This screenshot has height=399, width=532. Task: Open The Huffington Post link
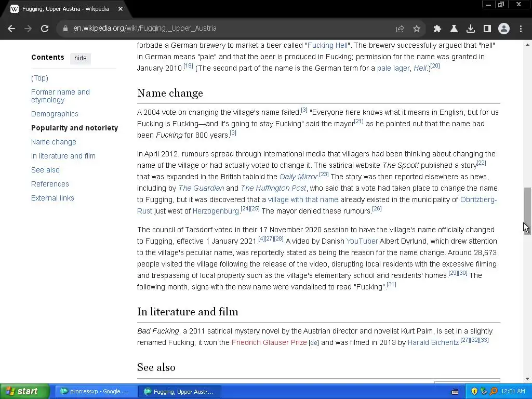273,188
